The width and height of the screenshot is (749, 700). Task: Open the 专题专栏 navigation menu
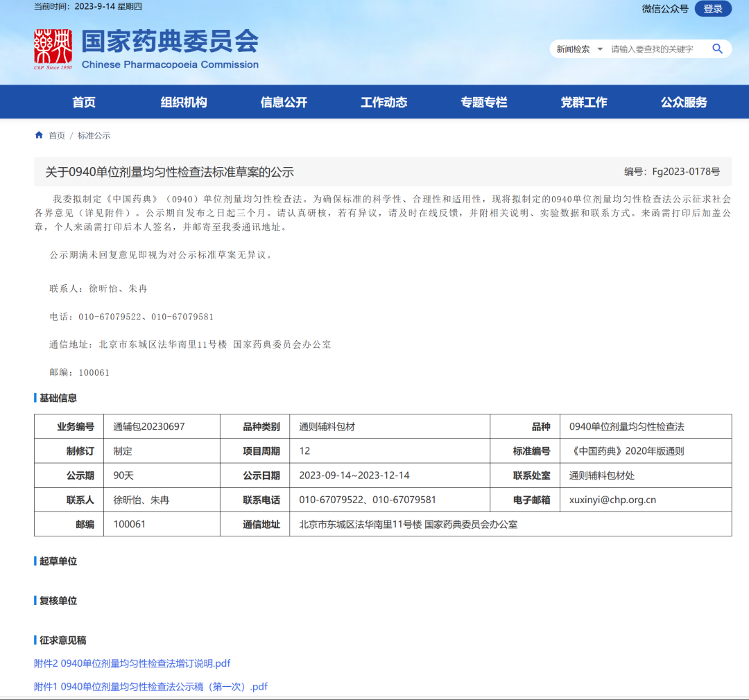pyautogui.click(x=484, y=102)
